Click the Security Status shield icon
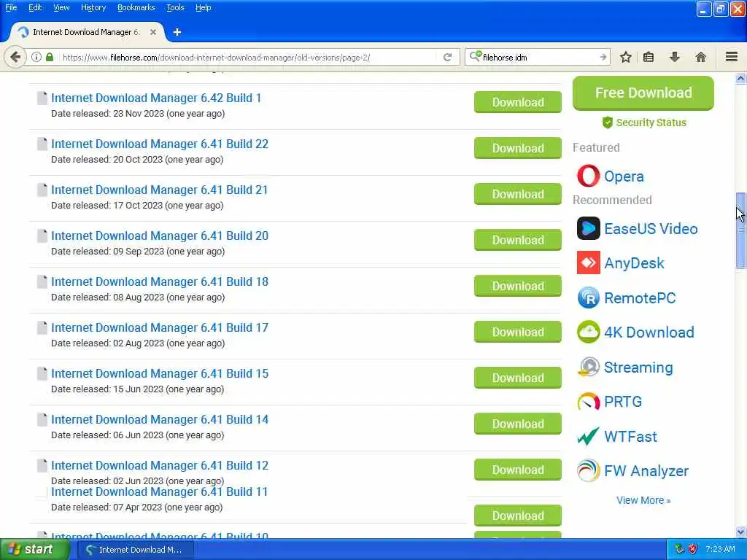Image resolution: width=747 pixels, height=560 pixels. (607, 122)
